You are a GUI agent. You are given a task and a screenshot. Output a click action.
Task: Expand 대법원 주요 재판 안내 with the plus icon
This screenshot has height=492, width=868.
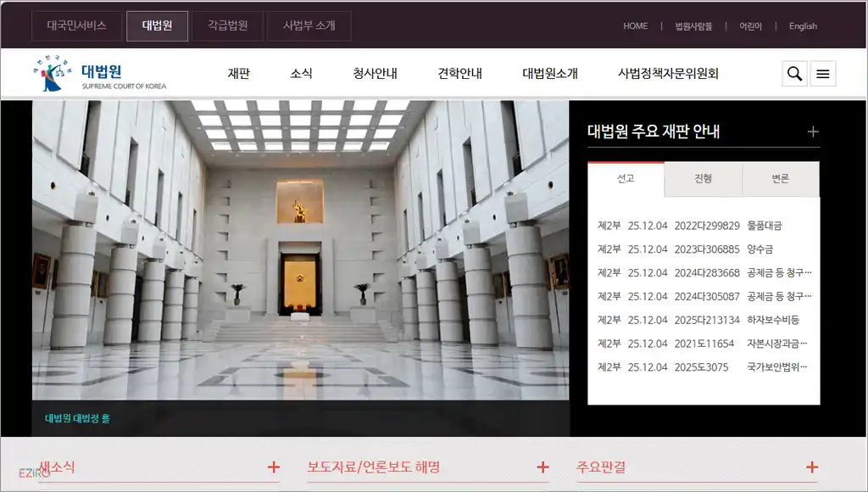813,131
